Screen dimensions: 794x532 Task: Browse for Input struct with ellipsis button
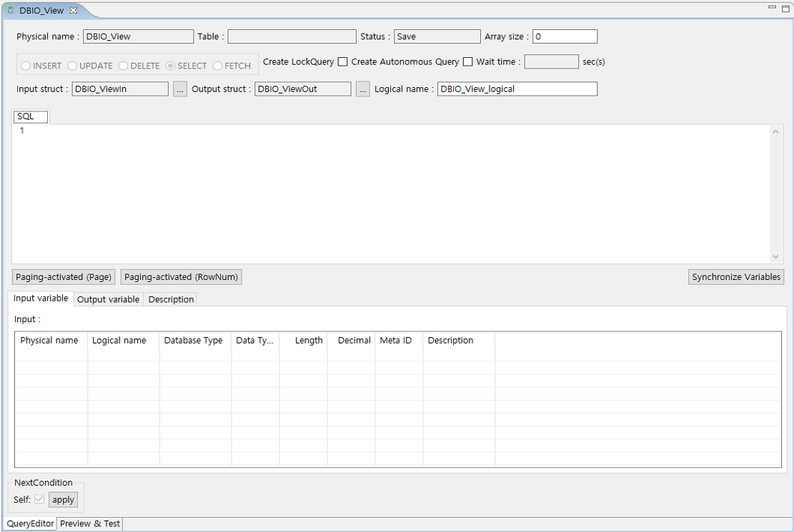pyautogui.click(x=180, y=89)
